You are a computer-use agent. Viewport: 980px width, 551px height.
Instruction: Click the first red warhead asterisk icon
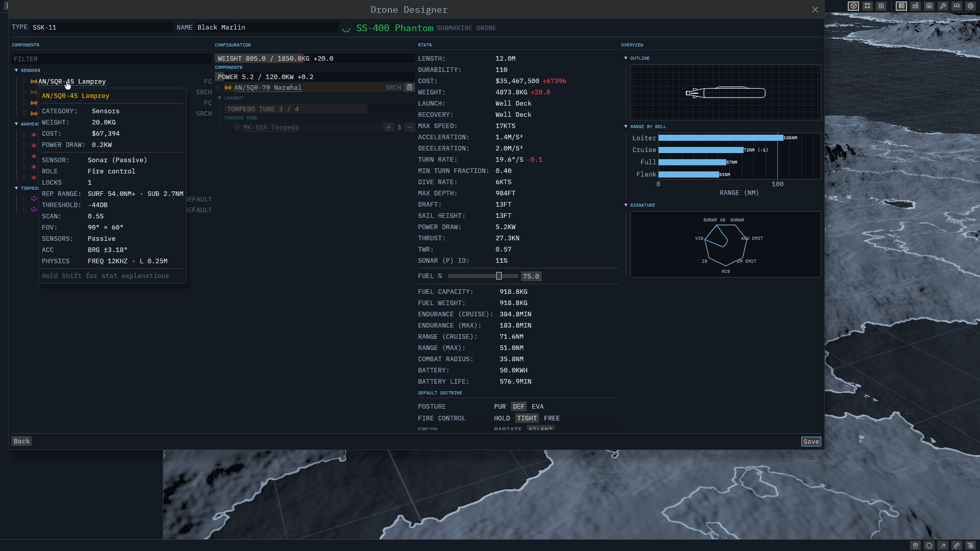point(34,135)
